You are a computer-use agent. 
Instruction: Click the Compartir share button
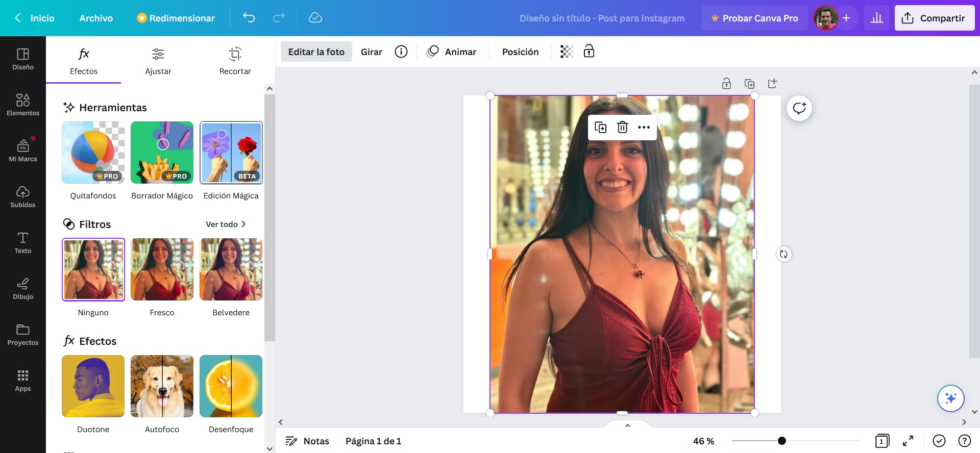[935, 18]
